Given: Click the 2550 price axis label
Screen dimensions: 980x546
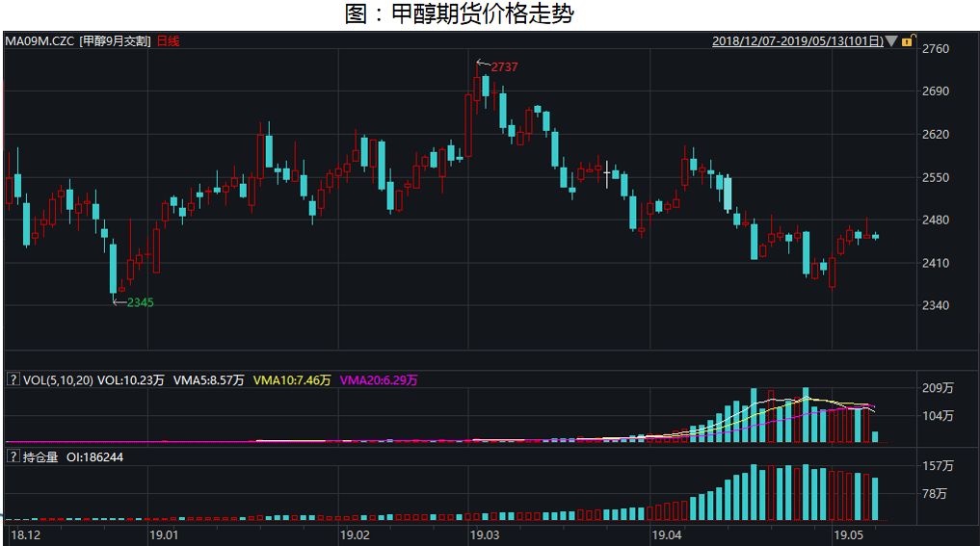Looking at the screenshot, I should 936,177.
